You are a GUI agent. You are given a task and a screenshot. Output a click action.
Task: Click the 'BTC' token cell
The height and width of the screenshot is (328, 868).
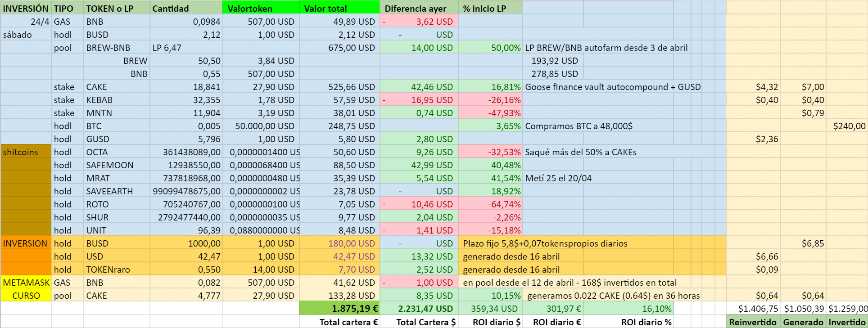(117, 126)
